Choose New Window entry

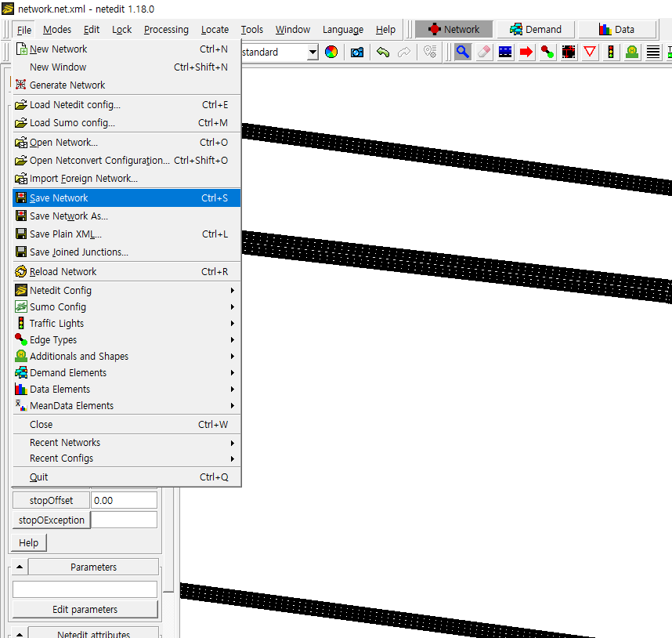(127, 67)
